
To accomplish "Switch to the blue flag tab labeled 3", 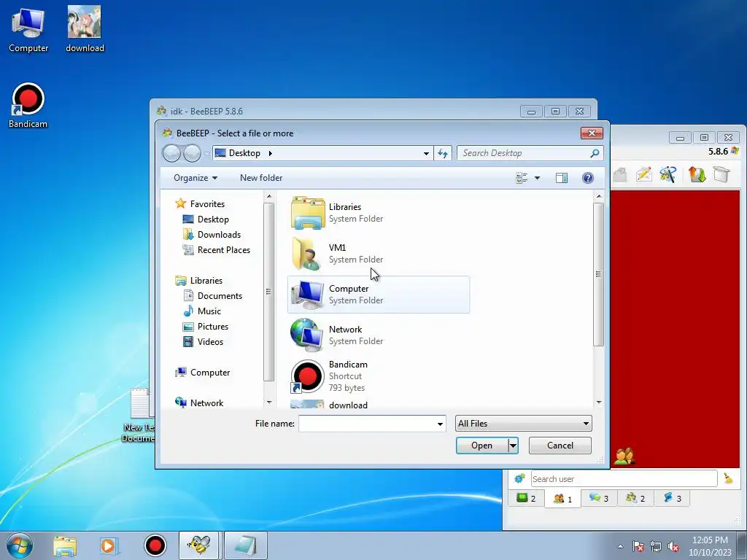I will pyautogui.click(x=672, y=499).
